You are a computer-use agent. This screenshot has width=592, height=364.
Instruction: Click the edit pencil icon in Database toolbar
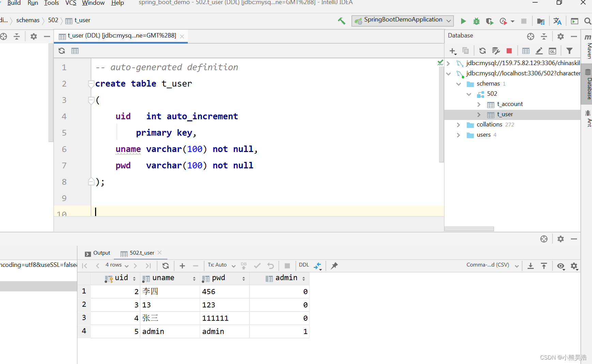539,51
